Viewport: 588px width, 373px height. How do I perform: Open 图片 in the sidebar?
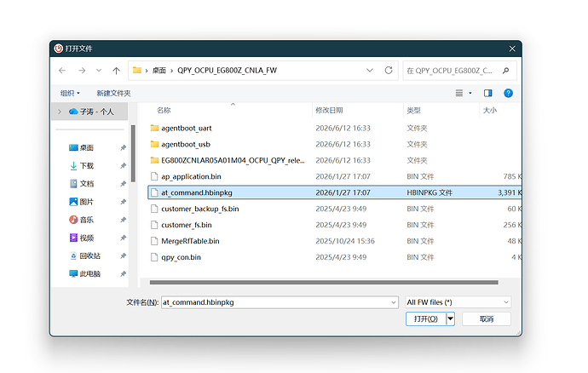tap(81, 202)
